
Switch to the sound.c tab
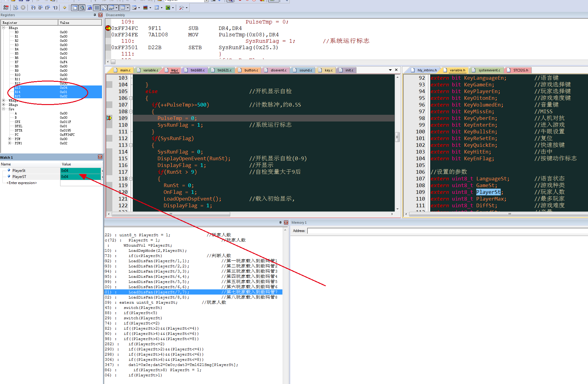303,70
